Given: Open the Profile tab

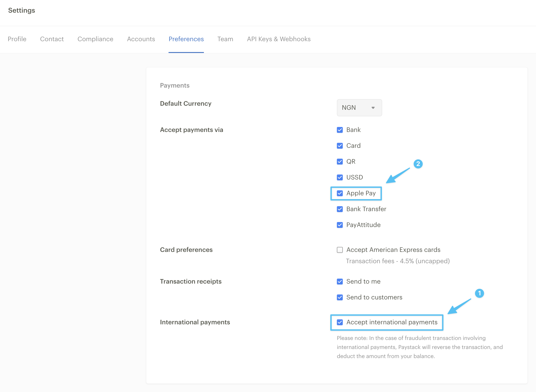Looking at the screenshot, I should click(17, 39).
